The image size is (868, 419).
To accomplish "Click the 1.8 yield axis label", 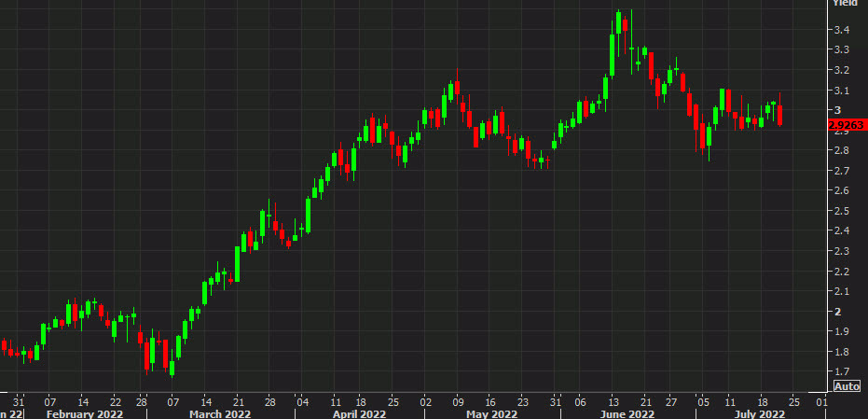I will pos(842,352).
